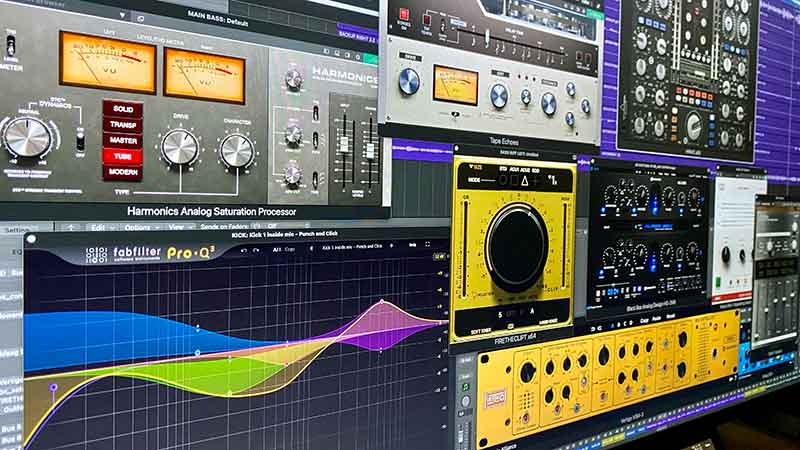Click the Redo arrow in FabFilter Pro-Q 3
The height and width of the screenshot is (450, 800).
click(x=256, y=250)
